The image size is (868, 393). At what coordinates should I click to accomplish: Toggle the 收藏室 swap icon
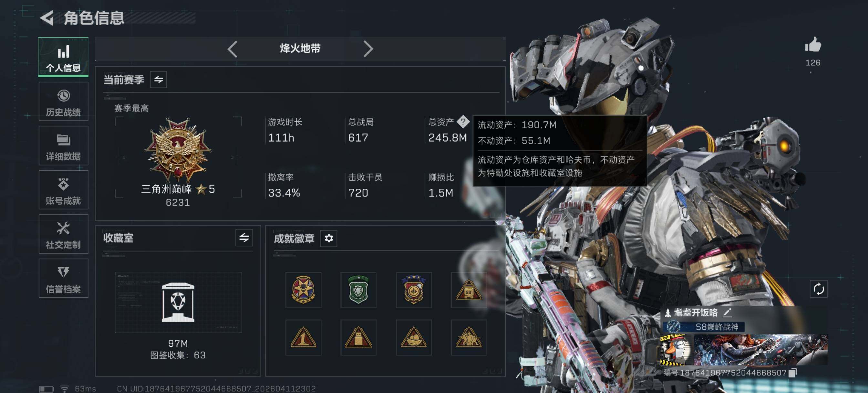coord(244,238)
